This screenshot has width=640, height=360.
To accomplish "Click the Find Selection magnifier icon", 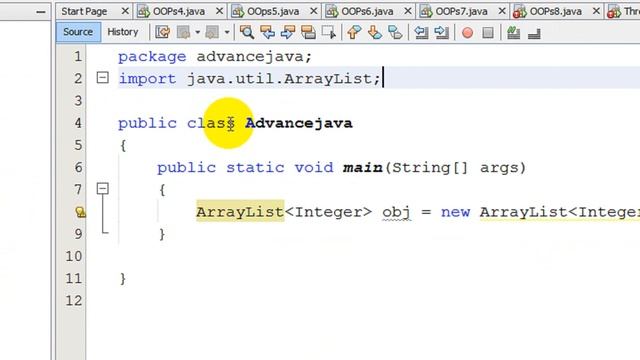I will [x=247, y=32].
